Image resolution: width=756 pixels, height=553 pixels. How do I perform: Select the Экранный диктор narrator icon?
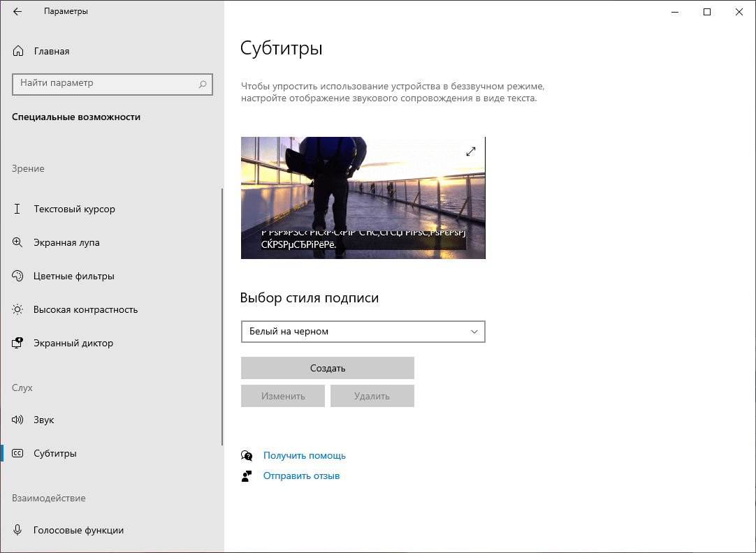pyautogui.click(x=17, y=343)
